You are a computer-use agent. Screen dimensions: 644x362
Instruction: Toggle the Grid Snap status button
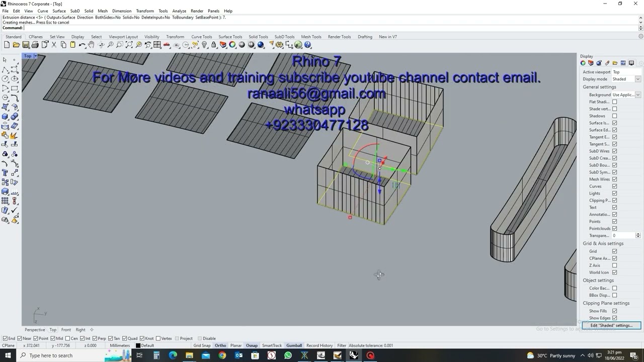[x=202, y=345]
